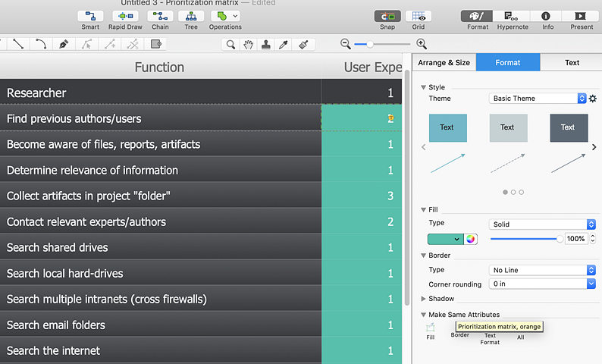
Task: Open the Basic Theme dropdown
Action: pyautogui.click(x=538, y=99)
